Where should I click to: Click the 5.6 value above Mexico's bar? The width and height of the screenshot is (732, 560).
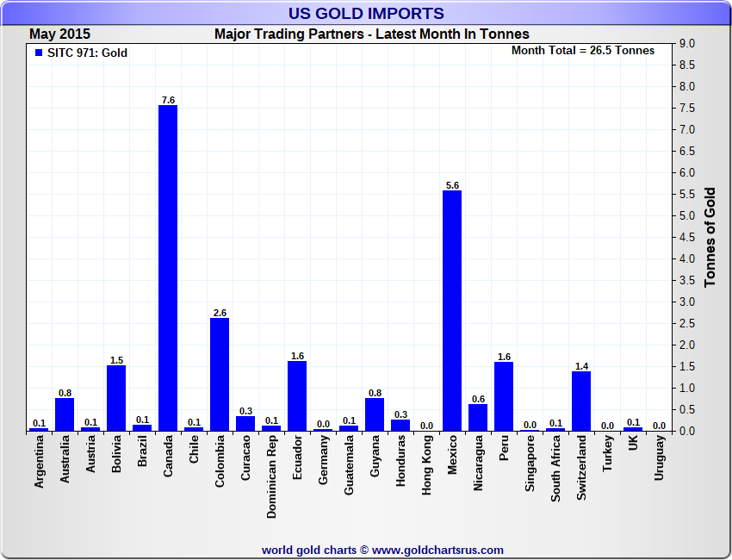pyautogui.click(x=452, y=185)
